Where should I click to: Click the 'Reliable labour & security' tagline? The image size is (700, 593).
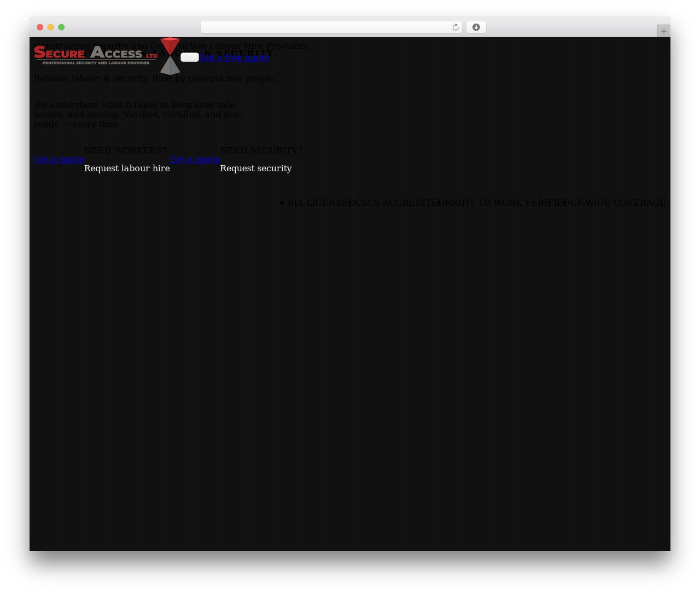pos(155,78)
